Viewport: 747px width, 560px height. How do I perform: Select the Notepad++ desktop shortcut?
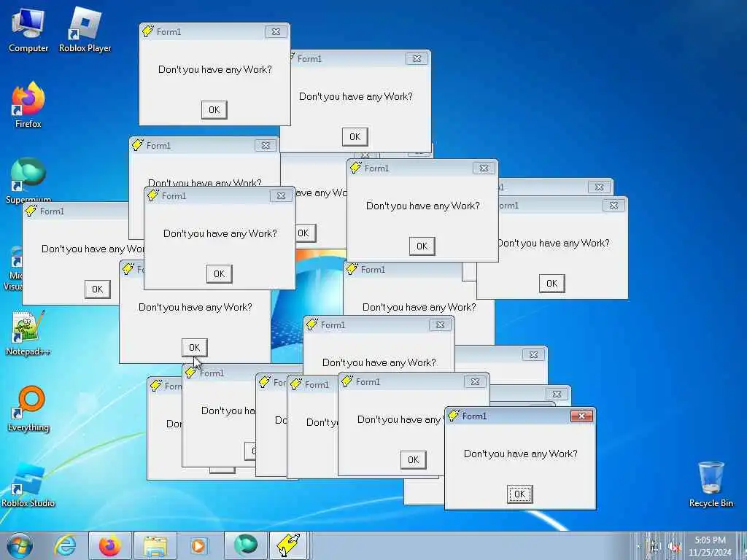[x=28, y=332]
